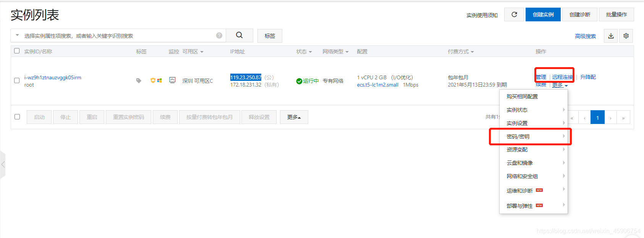Choose 购买相同配置 in menu
Viewport: 644px width, 238px height.
click(533, 96)
